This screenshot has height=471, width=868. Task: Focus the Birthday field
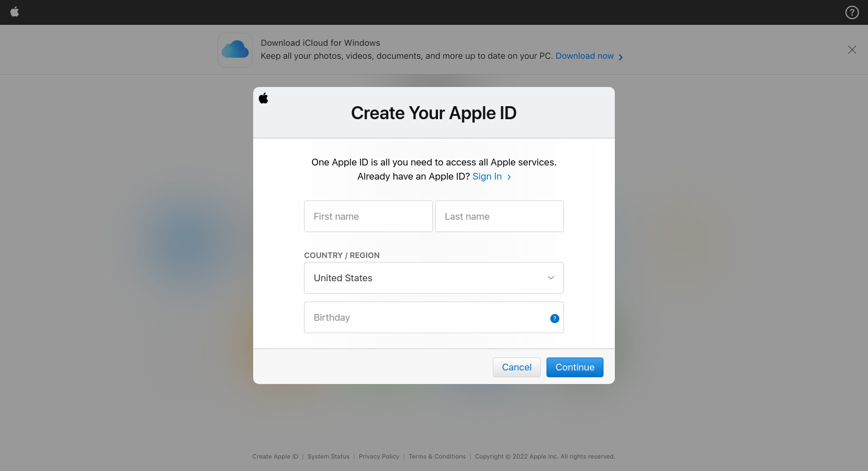(434, 317)
